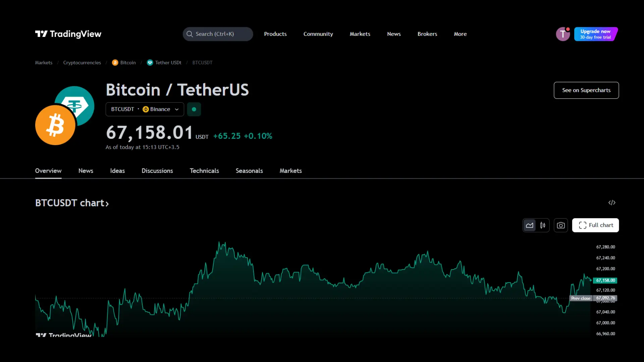Image resolution: width=644 pixels, height=362 pixels.
Task: Switch to the Seasonals tab
Action: click(249, 171)
